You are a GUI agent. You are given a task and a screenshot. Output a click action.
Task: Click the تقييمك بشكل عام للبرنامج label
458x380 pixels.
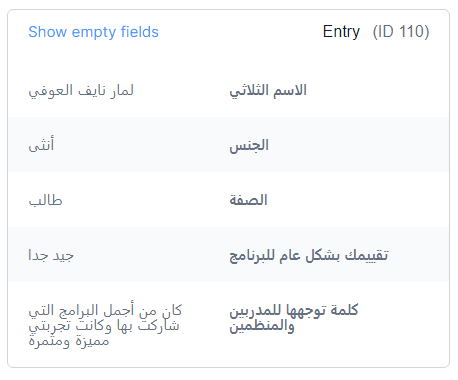[309, 255]
